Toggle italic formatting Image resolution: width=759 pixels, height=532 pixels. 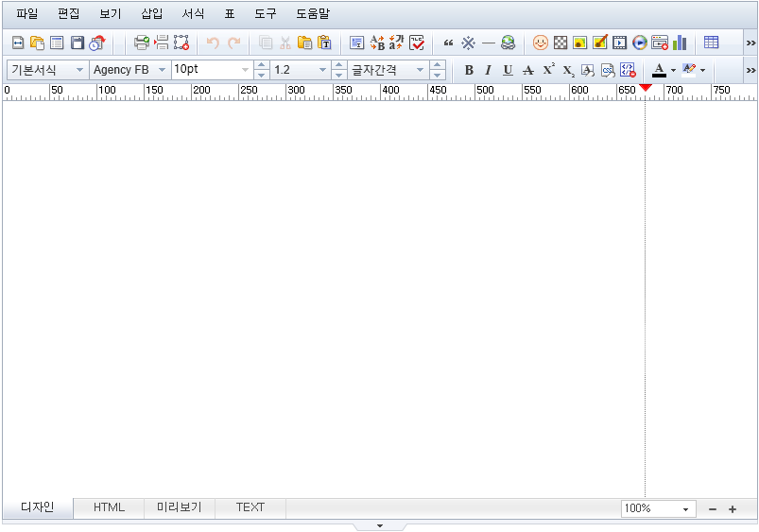tap(488, 70)
